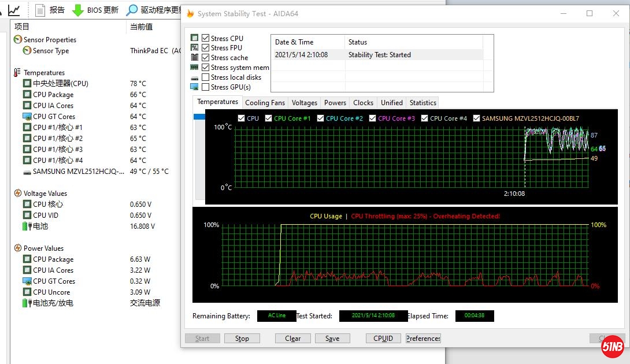
Task: Click the Temperatures thermometer icon
Action: click(17, 72)
